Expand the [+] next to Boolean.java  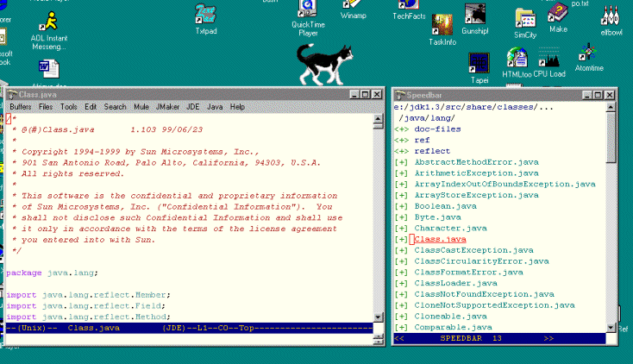[402, 206]
